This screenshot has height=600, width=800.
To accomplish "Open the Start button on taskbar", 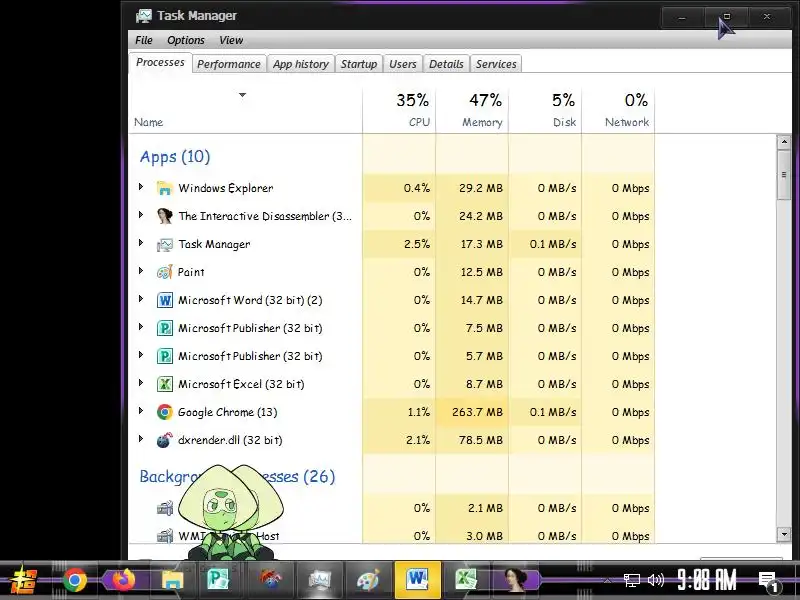I will (24, 580).
